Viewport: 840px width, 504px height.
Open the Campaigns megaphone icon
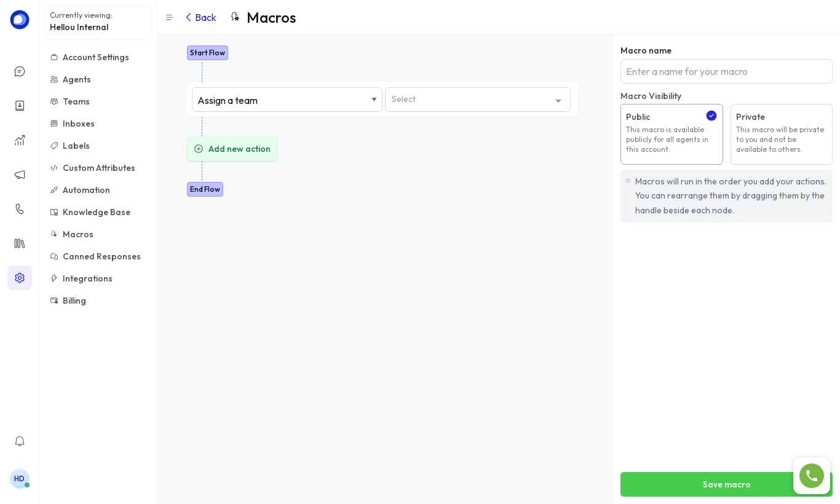click(20, 175)
